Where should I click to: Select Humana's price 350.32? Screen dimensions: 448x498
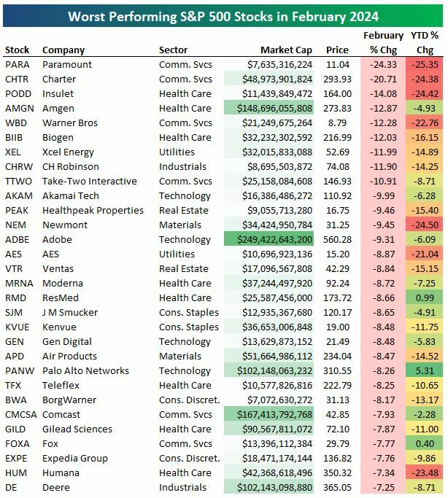[337, 472]
